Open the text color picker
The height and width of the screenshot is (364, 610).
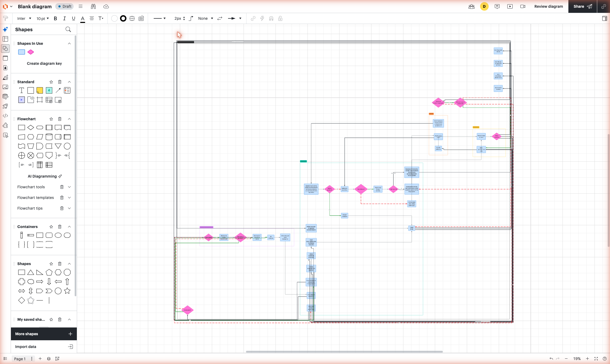pos(83,19)
